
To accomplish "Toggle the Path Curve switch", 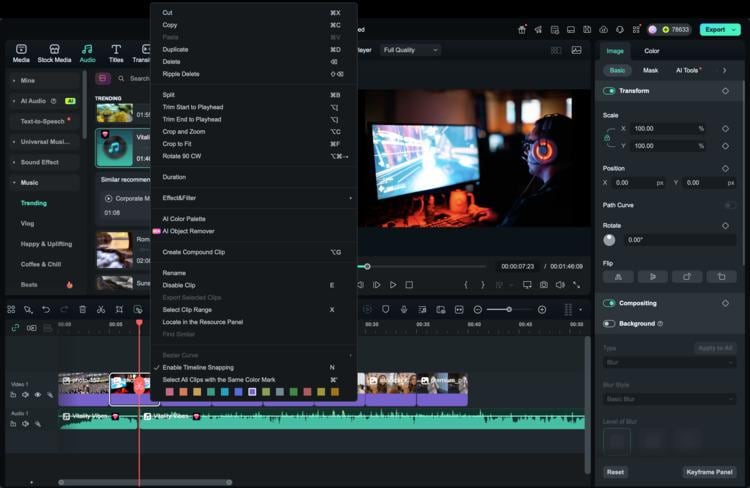I will pos(730,205).
